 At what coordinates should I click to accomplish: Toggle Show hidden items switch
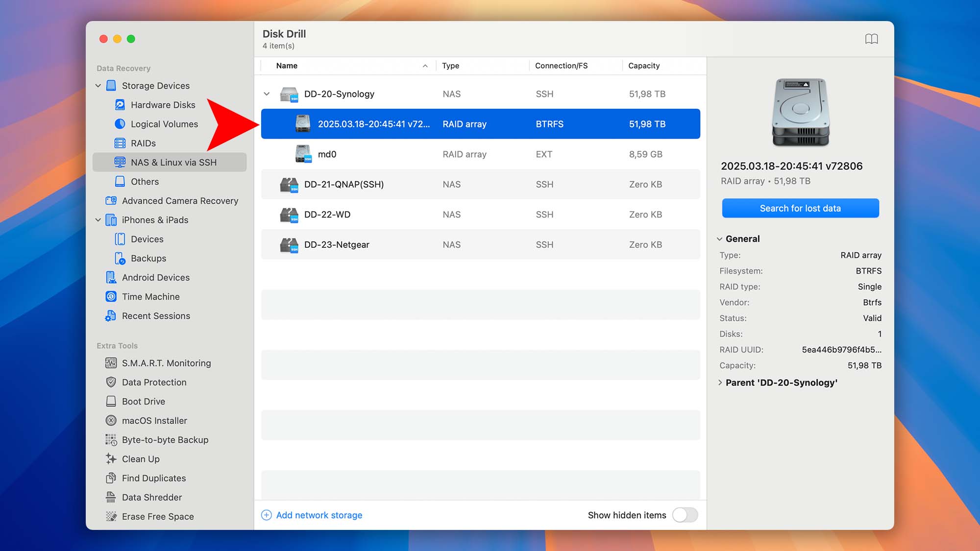685,515
